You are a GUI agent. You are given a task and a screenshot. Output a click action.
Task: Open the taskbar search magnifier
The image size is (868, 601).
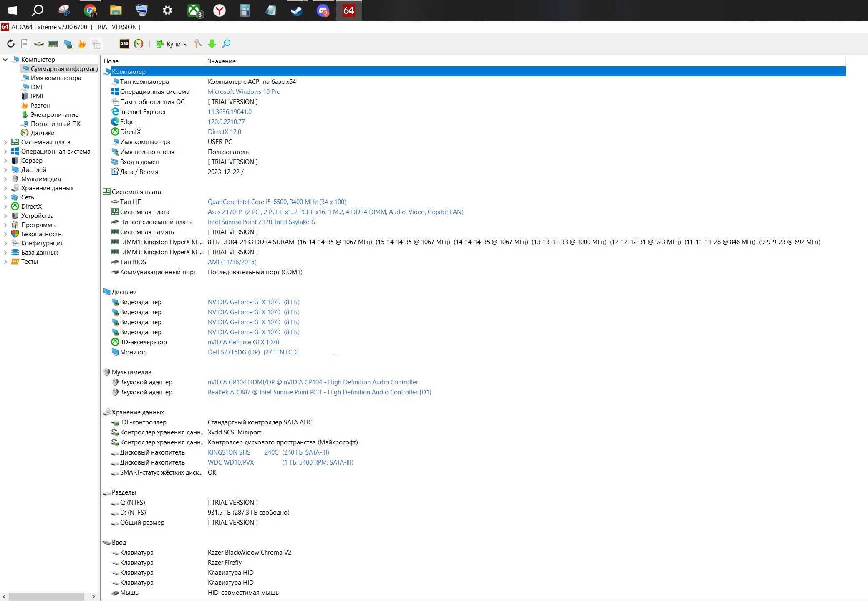coord(38,10)
